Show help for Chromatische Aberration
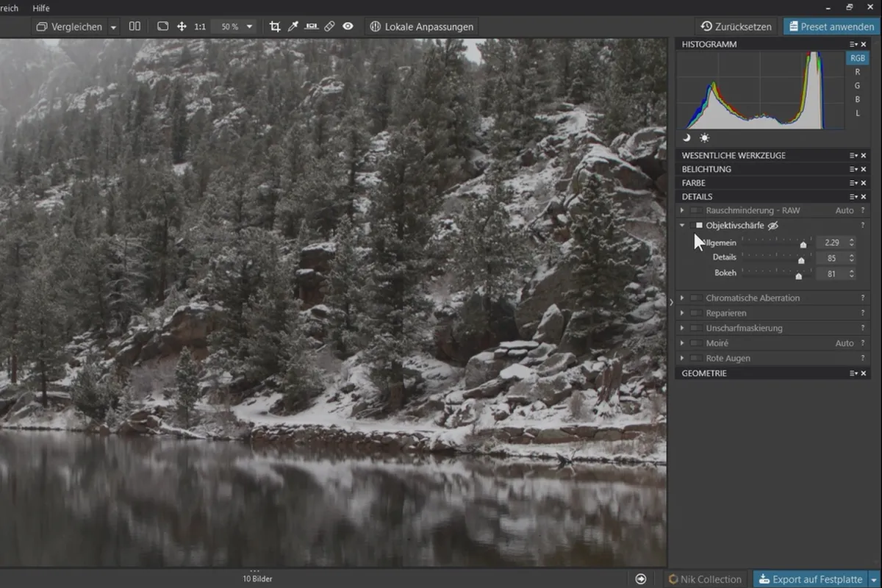This screenshot has height=588, width=882. (863, 298)
